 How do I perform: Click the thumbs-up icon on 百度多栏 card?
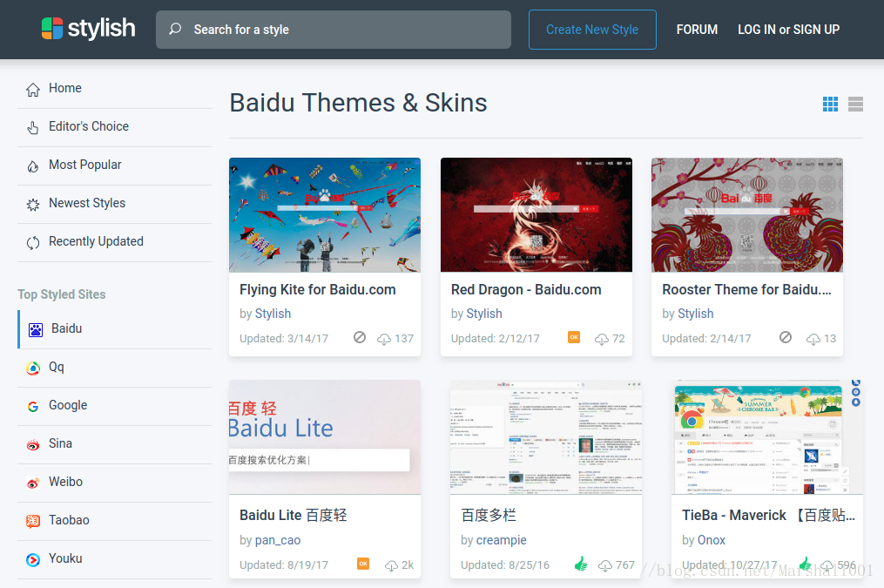coord(580,564)
